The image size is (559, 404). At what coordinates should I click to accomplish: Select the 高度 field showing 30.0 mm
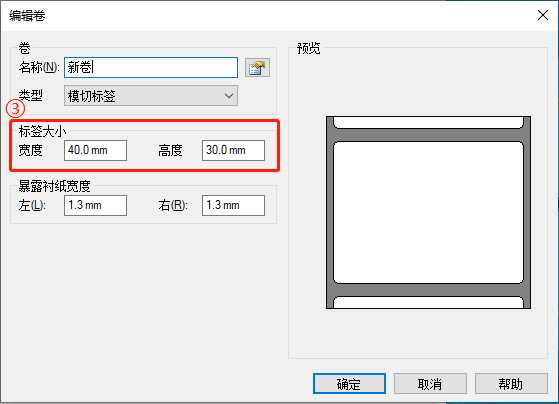coord(233,150)
